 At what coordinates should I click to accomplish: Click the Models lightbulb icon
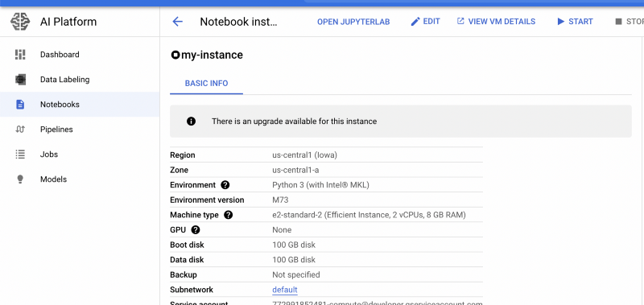coord(20,179)
